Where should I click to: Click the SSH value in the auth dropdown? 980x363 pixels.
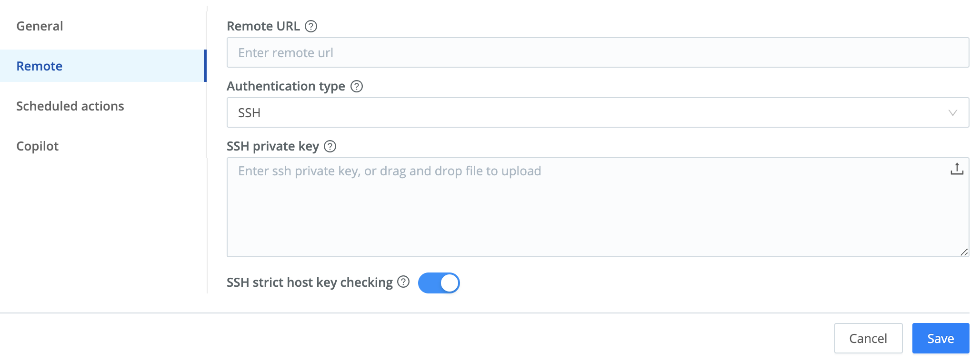pos(250,113)
